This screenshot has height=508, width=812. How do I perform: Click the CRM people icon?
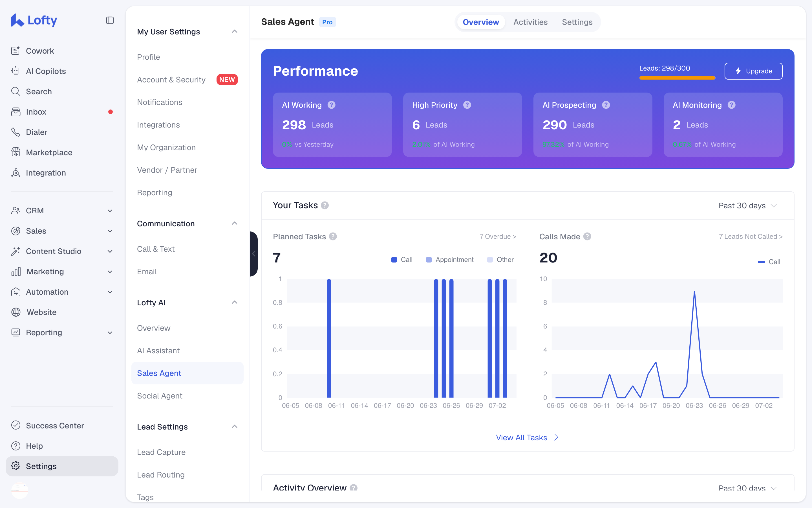tap(16, 211)
